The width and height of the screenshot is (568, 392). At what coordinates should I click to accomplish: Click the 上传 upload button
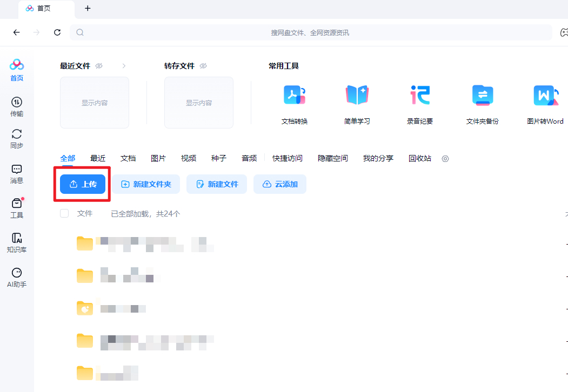click(x=83, y=184)
